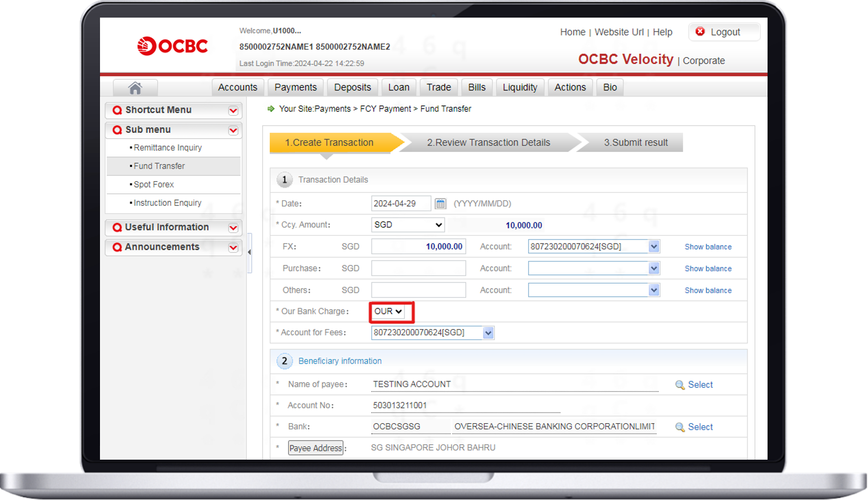Click the OCBC logo
Screen dimensions: 868x500
tap(173, 46)
